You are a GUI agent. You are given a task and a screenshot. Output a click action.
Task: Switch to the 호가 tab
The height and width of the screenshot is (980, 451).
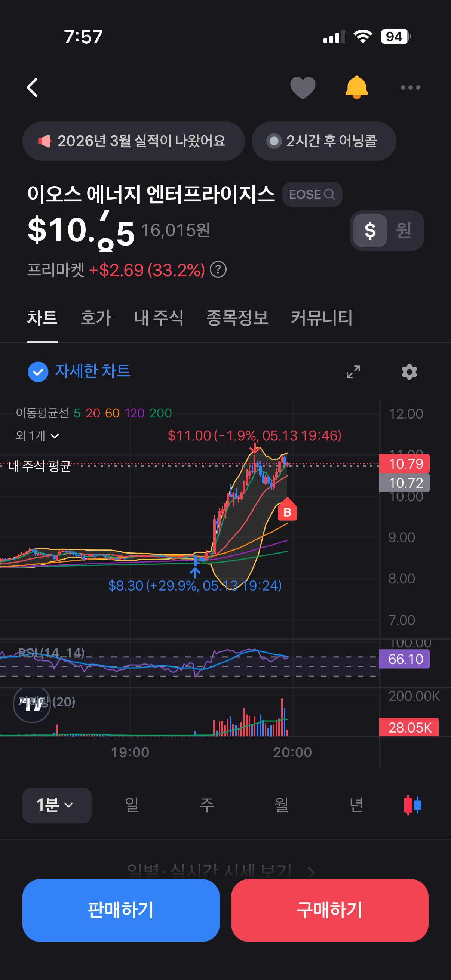tap(95, 318)
